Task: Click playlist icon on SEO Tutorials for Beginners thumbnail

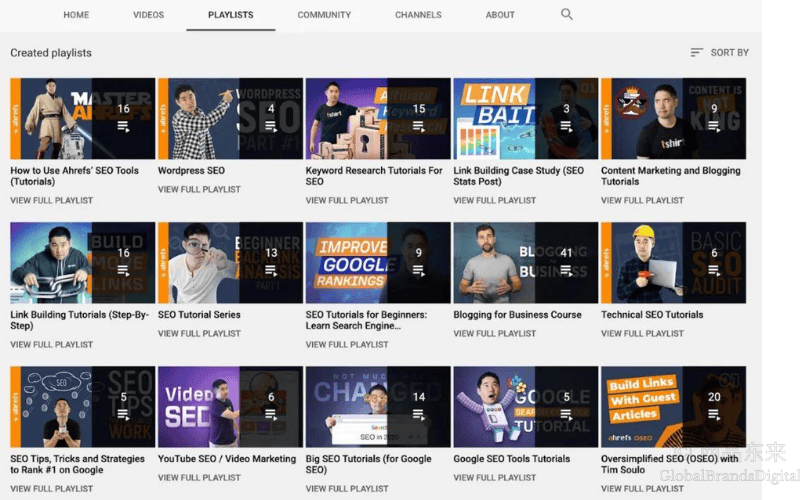Action: (418, 270)
